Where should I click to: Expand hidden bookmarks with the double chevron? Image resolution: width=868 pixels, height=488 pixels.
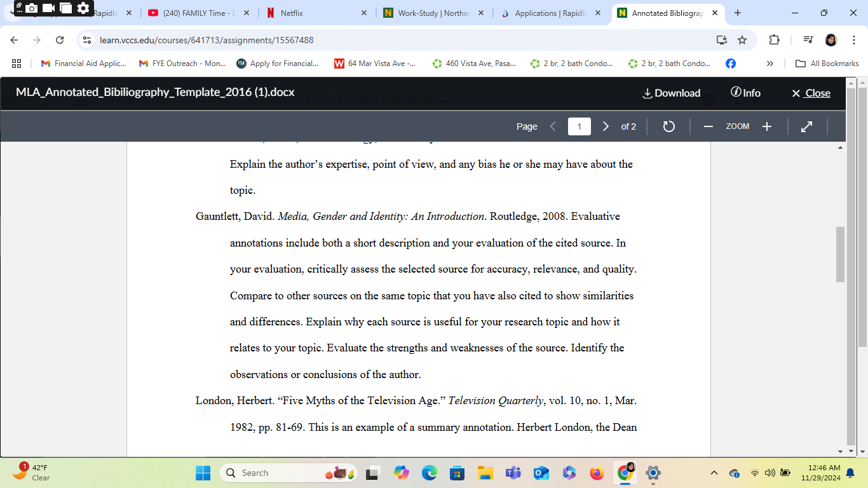(x=770, y=63)
